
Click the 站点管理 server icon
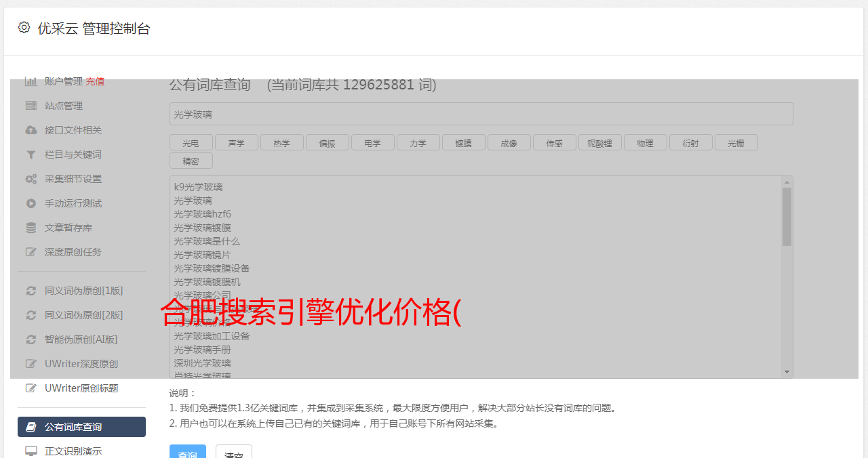coord(31,106)
